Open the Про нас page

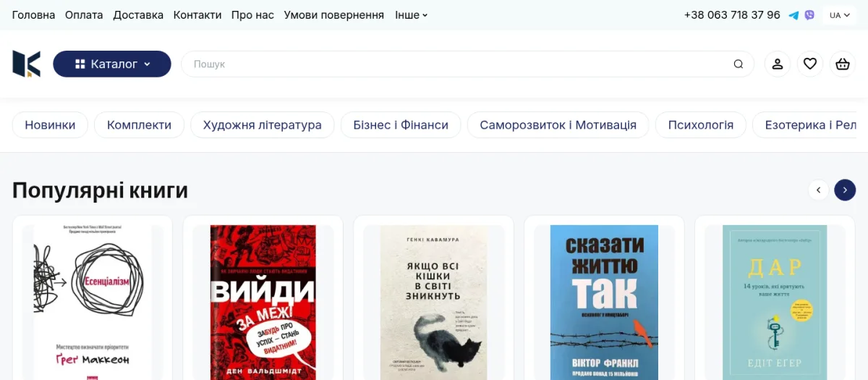(252, 15)
